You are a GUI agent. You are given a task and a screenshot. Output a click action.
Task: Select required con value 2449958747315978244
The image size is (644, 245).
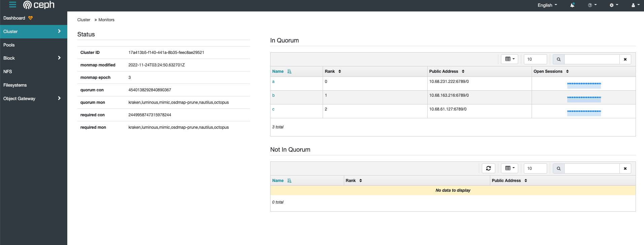pyautogui.click(x=150, y=115)
